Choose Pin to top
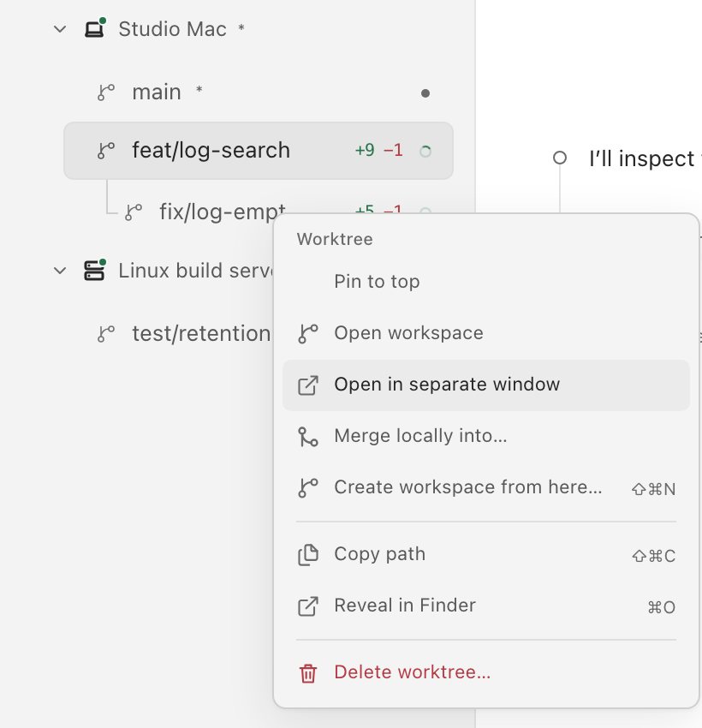This screenshot has width=702, height=728. pos(486,282)
